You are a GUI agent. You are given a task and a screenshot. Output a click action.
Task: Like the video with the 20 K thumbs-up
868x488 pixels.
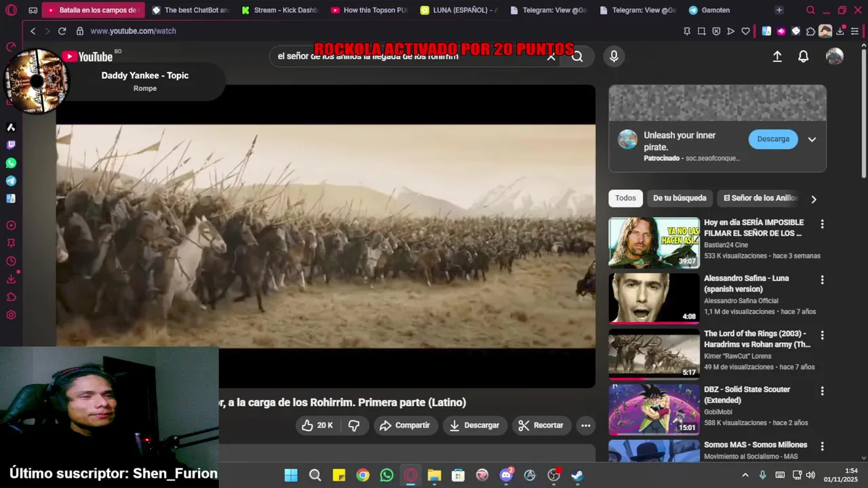tap(317, 425)
